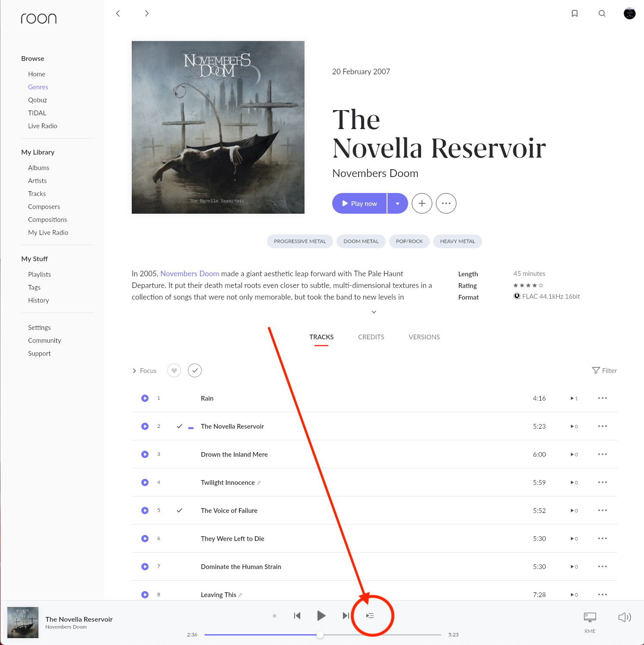The image size is (644, 645).
Task: Open the Play now dropdown arrow
Action: [398, 203]
